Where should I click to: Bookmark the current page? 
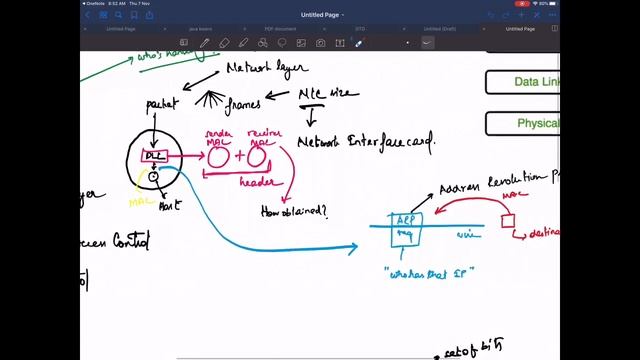134,15
